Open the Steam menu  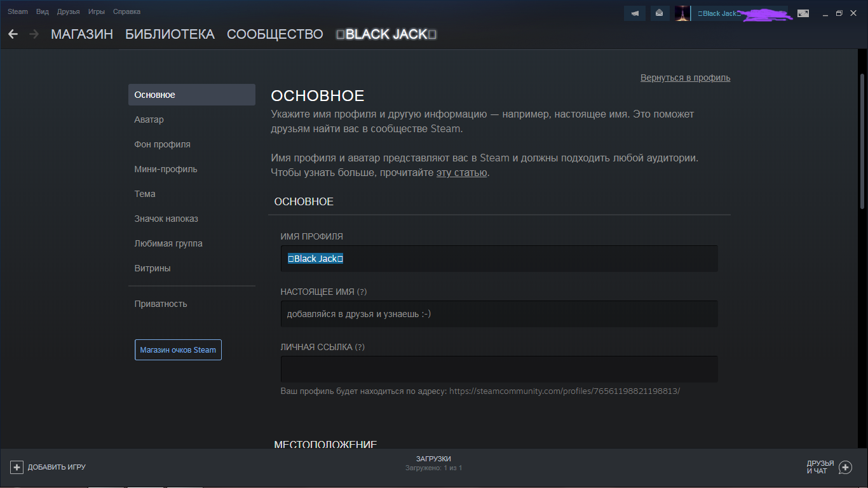18,11
